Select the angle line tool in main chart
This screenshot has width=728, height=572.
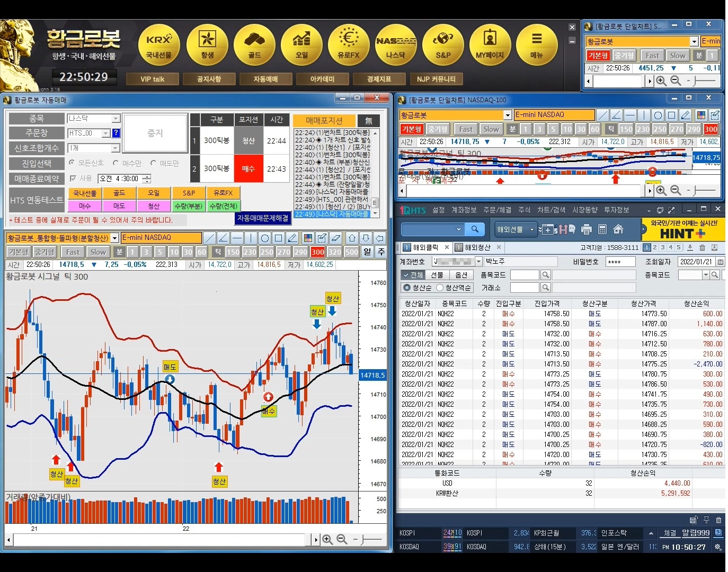coord(223,238)
